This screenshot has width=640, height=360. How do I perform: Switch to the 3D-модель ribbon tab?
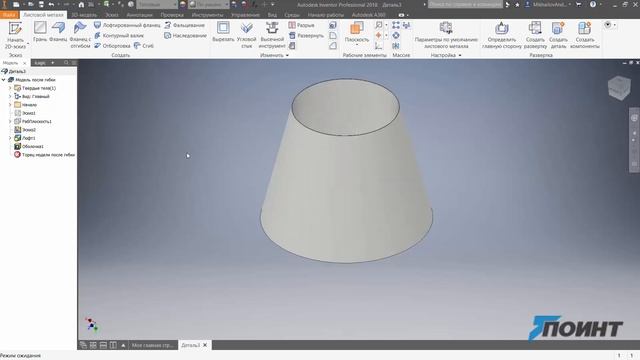coord(84,15)
